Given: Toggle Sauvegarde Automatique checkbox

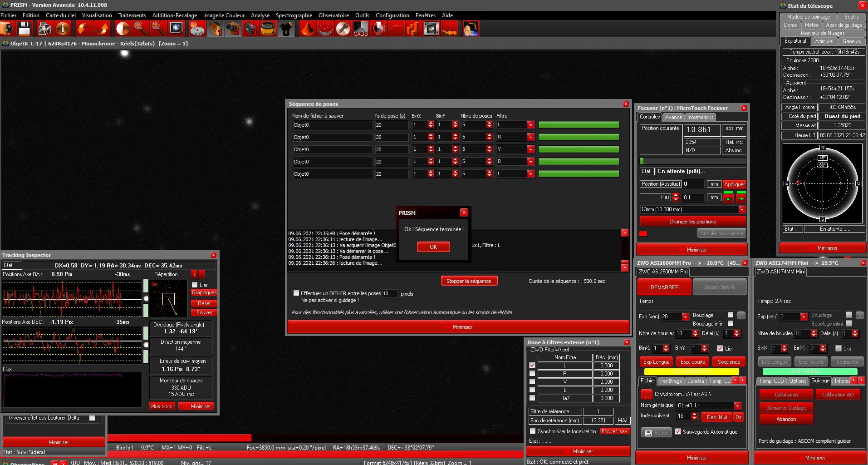Looking at the screenshot, I should coord(678,432).
